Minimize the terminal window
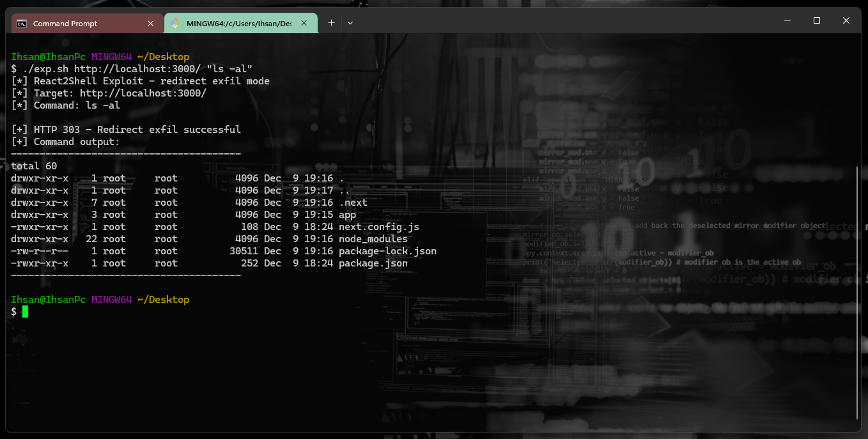 787,21
